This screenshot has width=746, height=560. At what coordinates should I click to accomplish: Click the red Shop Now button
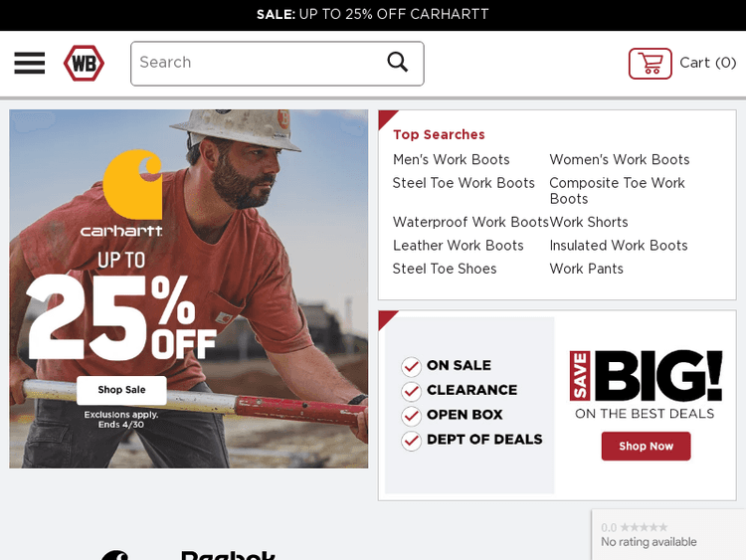pyautogui.click(x=646, y=446)
